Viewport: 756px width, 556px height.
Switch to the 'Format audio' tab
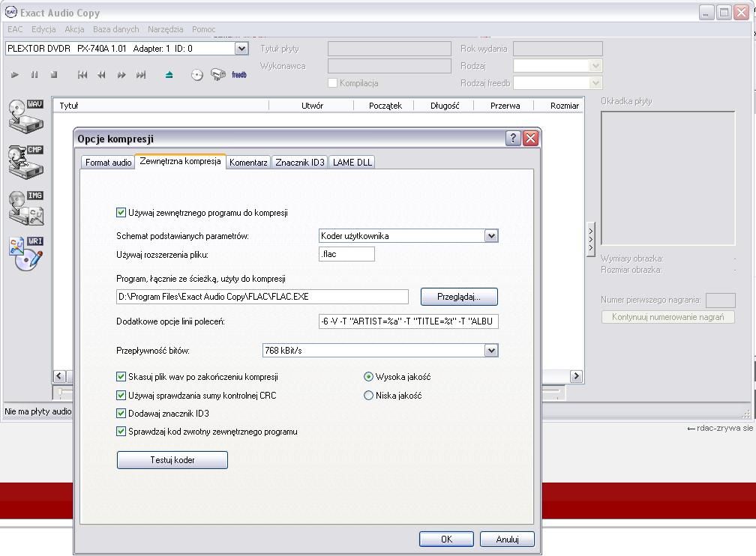(108, 163)
